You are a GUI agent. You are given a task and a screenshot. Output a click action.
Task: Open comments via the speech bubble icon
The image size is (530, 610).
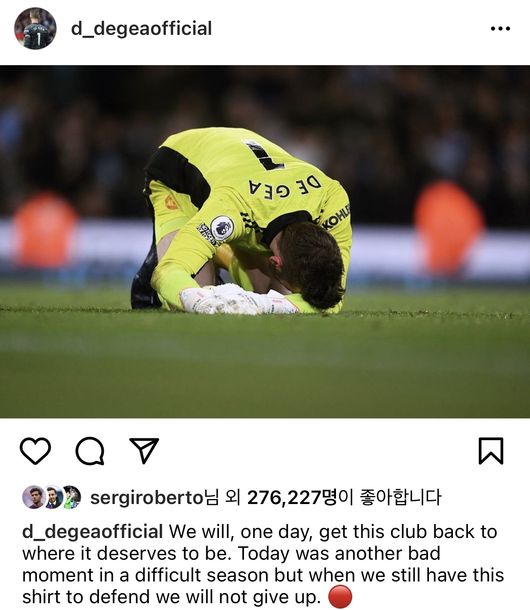90,451
